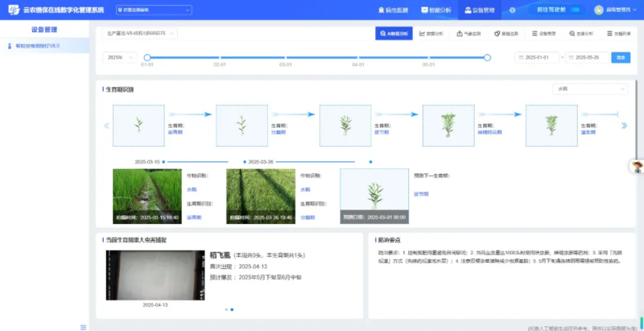
Task: Open the 超级管理员 user account dropdown
Action: coord(617,10)
